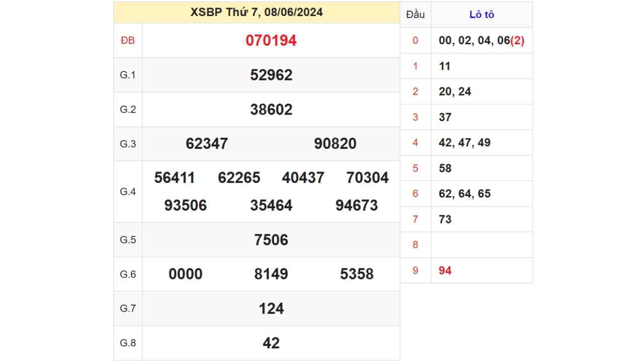Click the Đầu digit 5 cell
The image size is (644, 362).
click(416, 168)
